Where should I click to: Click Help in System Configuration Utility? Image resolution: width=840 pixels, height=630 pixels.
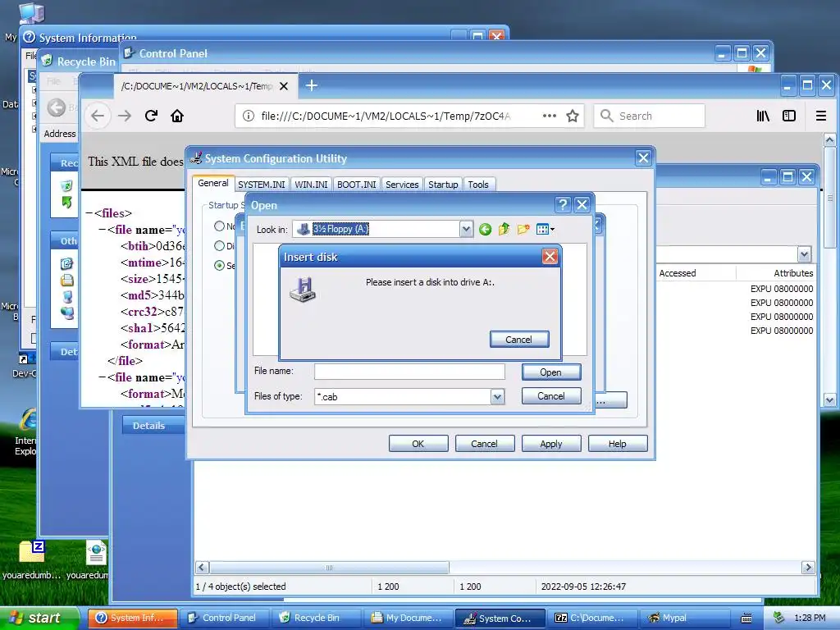[x=618, y=444]
